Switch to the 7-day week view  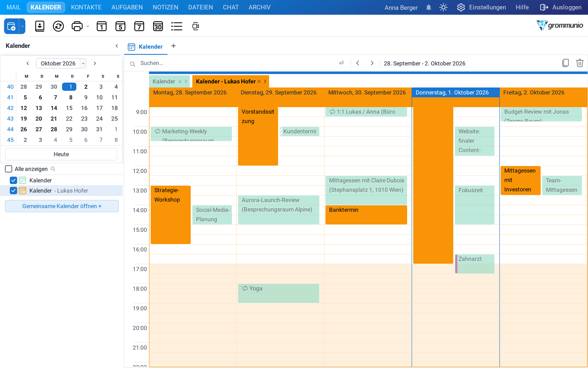tap(139, 27)
